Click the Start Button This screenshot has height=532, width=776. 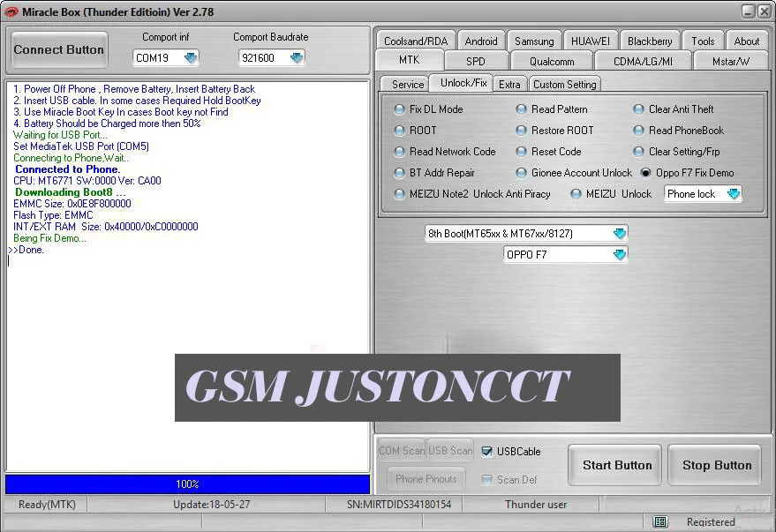tap(616, 465)
